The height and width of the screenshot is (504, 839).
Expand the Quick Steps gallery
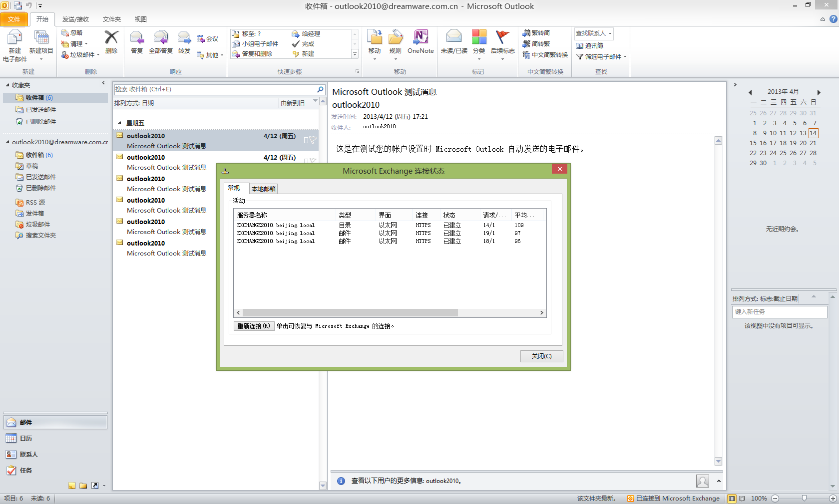pyautogui.click(x=355, y=54)
